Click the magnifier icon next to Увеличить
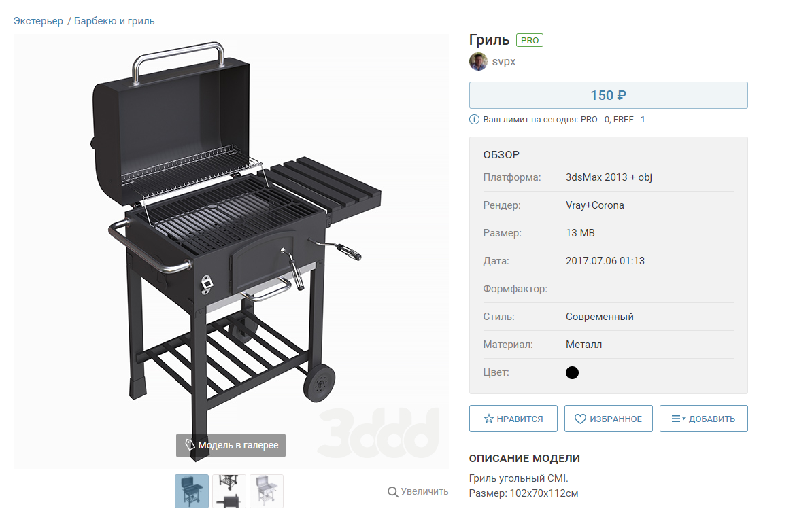This screenshot has width=812, height=511. pos(393,492)
